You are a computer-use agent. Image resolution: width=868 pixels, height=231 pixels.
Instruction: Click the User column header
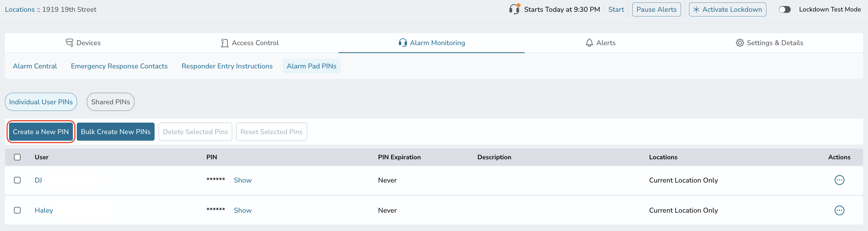tap(42, 157)
